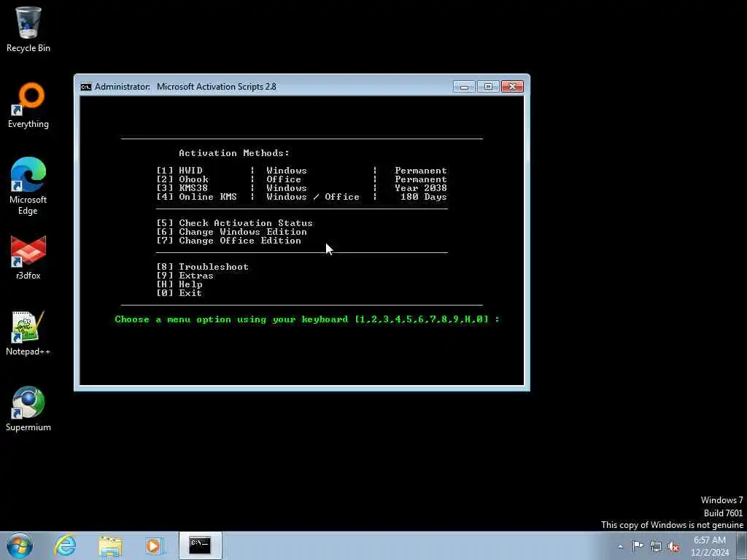
Task: Click '180 Days' in the Online KMS row
Action: (424, 197)
